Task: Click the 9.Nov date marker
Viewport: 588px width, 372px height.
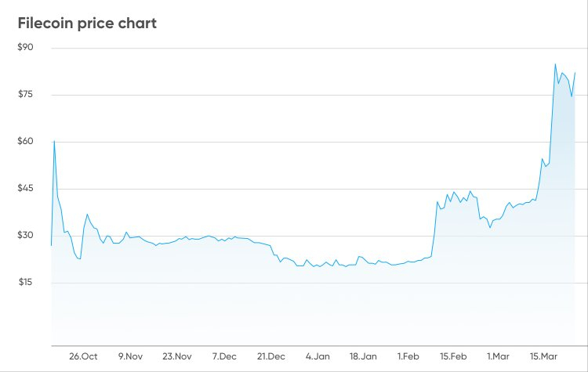Action: coord(130,356)
